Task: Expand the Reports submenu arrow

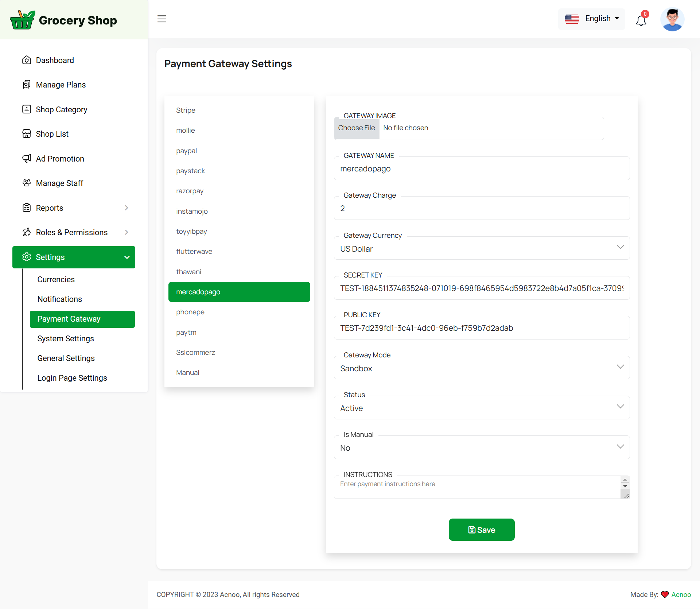Action: click(x=127, y=208)
